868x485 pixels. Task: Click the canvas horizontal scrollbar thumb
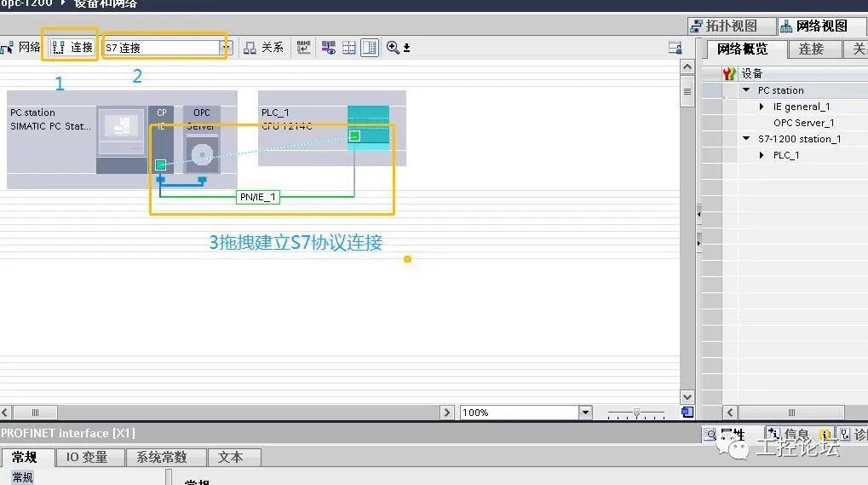(36, 413)
